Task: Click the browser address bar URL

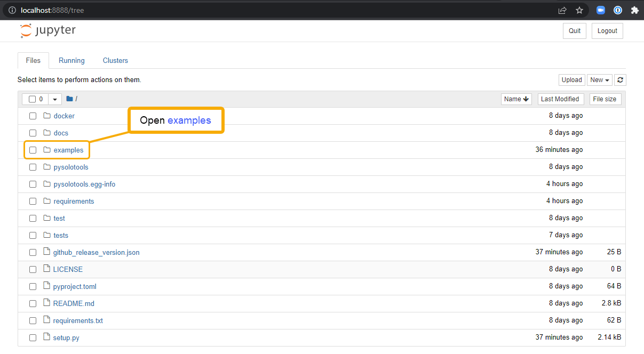Action: point(52,10)
